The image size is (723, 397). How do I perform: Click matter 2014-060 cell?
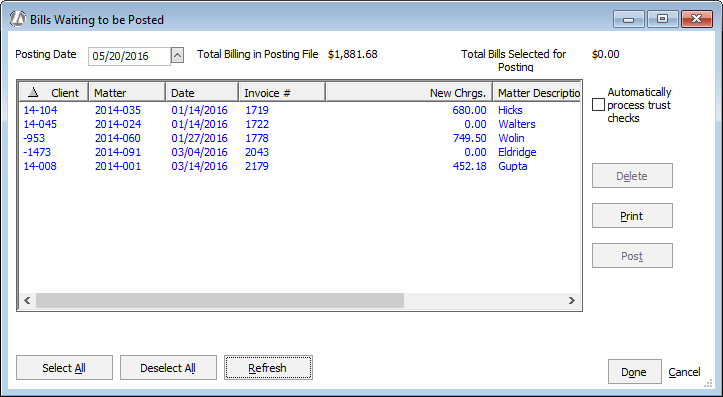118,138
